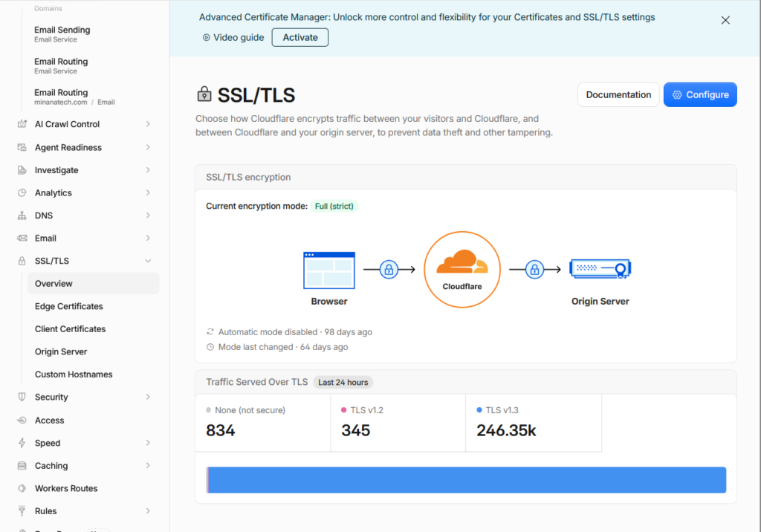Click the Documentation button

click(618, 94)
